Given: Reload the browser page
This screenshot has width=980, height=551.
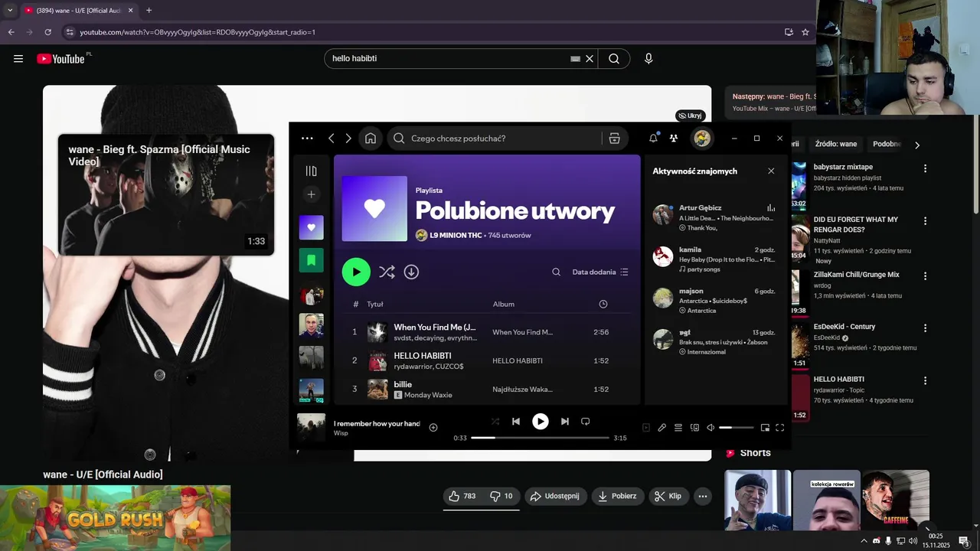Looking at the screenshot, I should 47,32.
